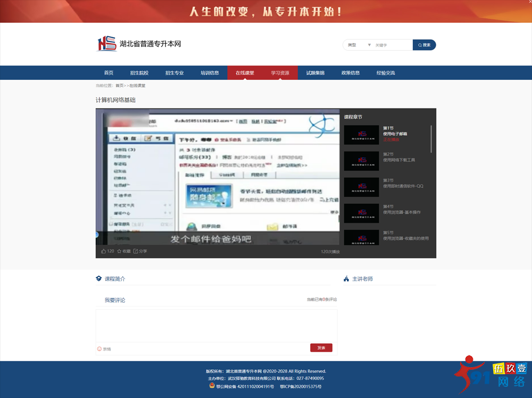
Task: Click the 鄂公网安备 badge icon in the footer
Action: click(212, 385)
